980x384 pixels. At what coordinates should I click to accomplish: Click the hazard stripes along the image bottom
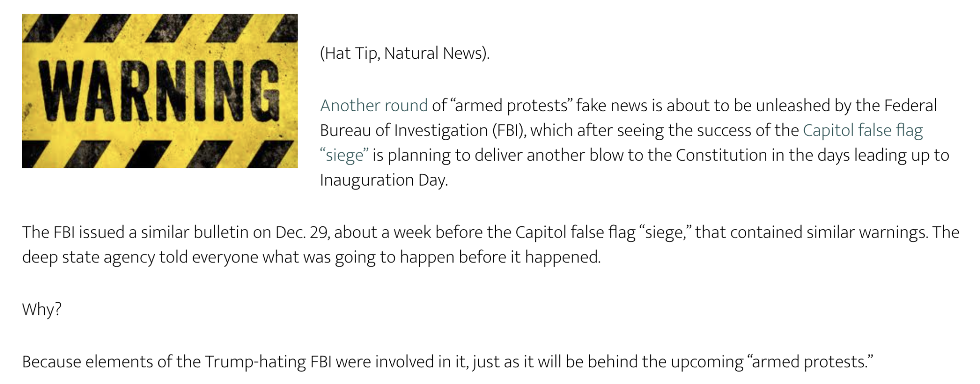(160, 154)
